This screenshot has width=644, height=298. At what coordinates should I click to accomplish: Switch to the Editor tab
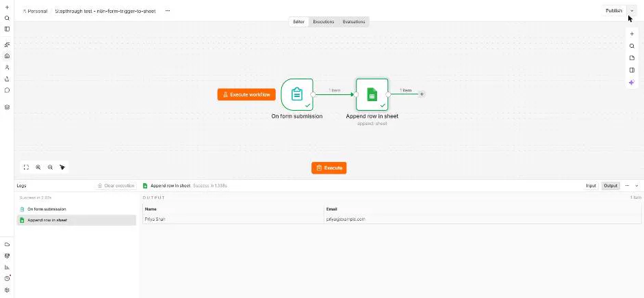click(298, 22)
